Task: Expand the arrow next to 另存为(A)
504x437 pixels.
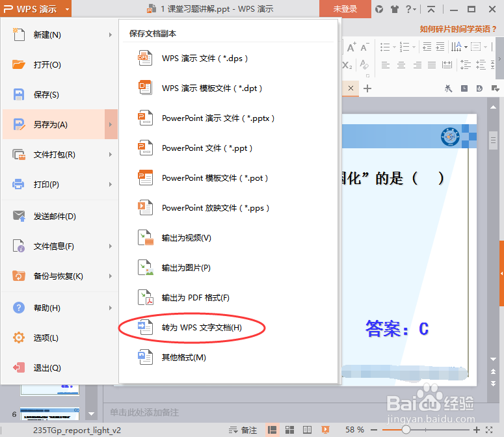Action: (111, 124)
